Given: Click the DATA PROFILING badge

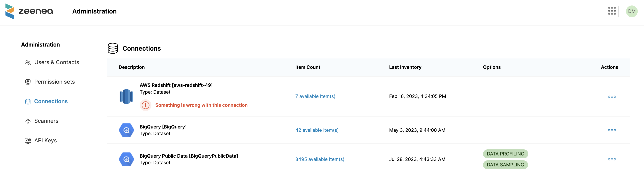Looking at the screenshot, I should coord(505,154).
